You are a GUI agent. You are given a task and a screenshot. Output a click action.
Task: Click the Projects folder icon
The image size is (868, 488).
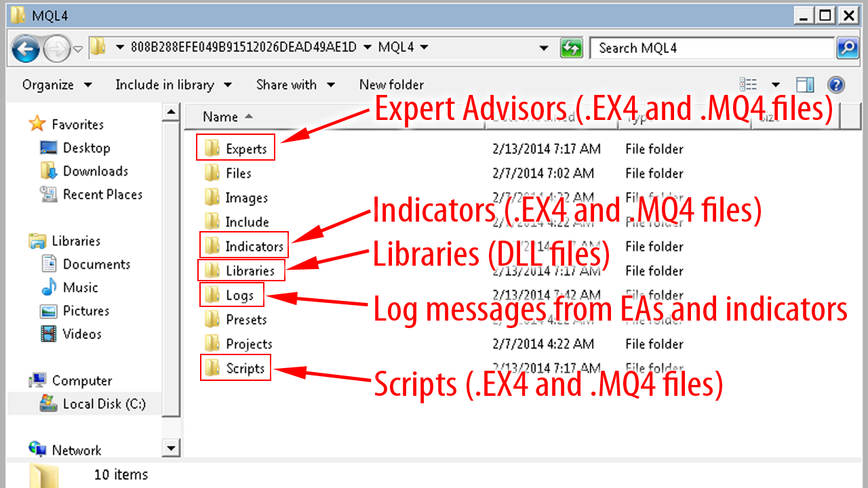(x=212, y=344)
